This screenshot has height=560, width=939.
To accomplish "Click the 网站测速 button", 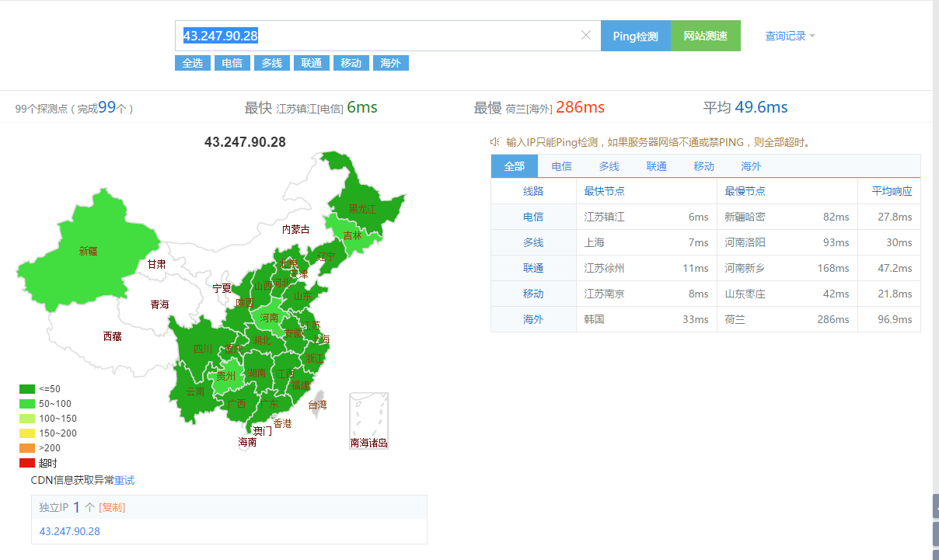I will tap(705, 36).
